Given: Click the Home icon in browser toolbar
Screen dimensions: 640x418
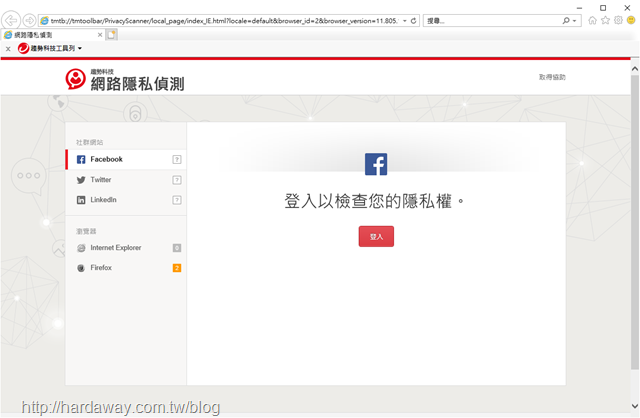Looking at the screenshot, I should (592, 20).
